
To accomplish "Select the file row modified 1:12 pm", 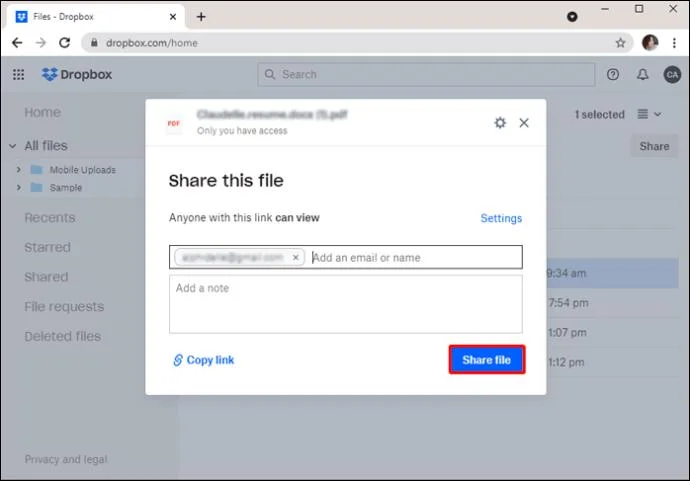I will point(612,362).
